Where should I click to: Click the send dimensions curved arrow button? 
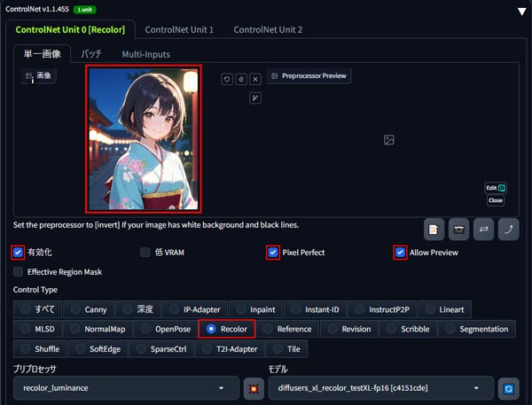(508, 230)
